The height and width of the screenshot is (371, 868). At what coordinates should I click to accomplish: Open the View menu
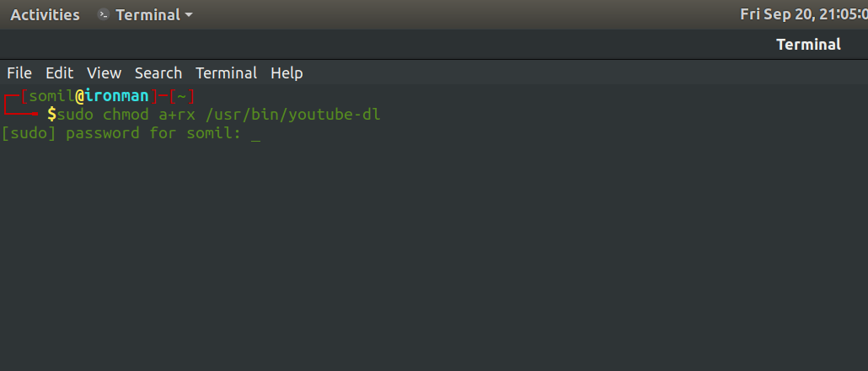104,73
